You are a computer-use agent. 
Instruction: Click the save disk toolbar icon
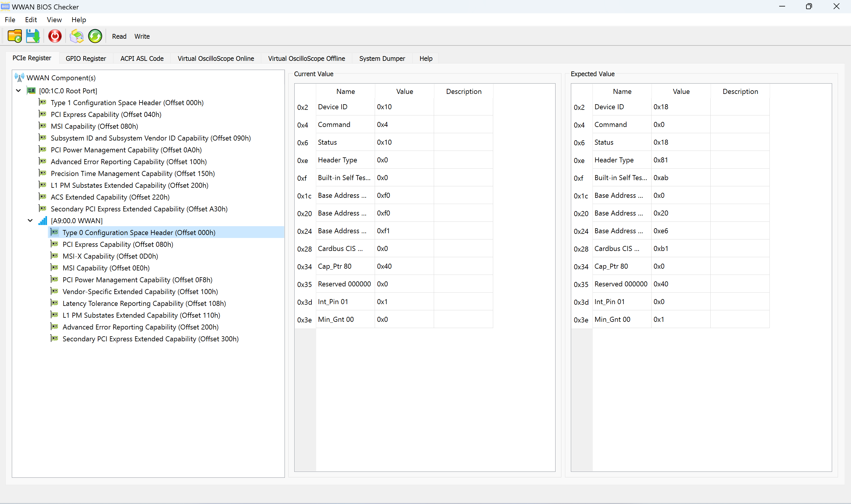tap(33, 36)
